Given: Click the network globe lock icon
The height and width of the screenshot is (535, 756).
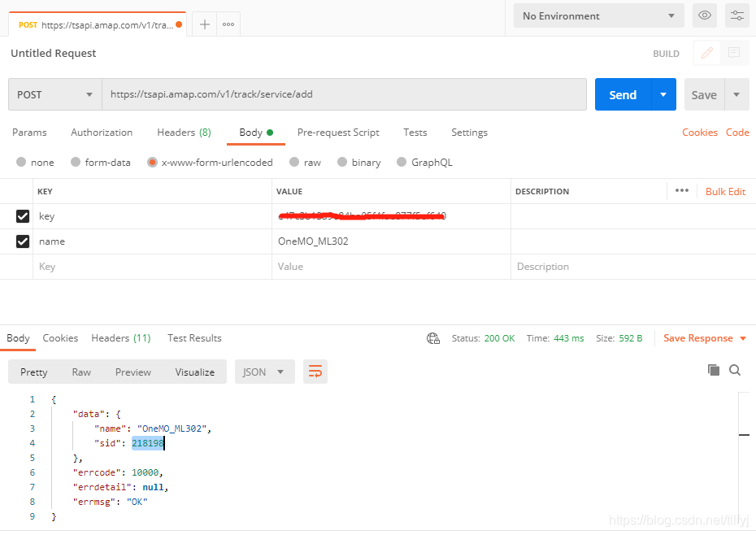Looking at the screenshot, I should (433, 338).
